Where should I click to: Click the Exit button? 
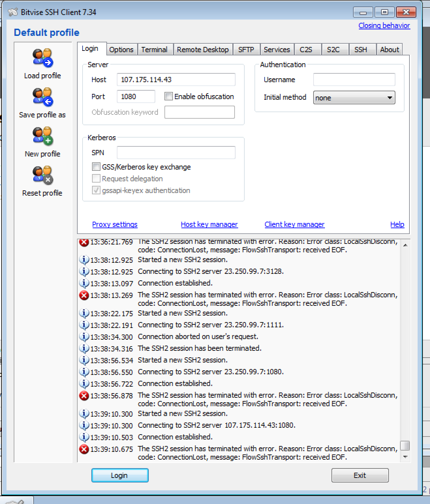tap(360, 475)
